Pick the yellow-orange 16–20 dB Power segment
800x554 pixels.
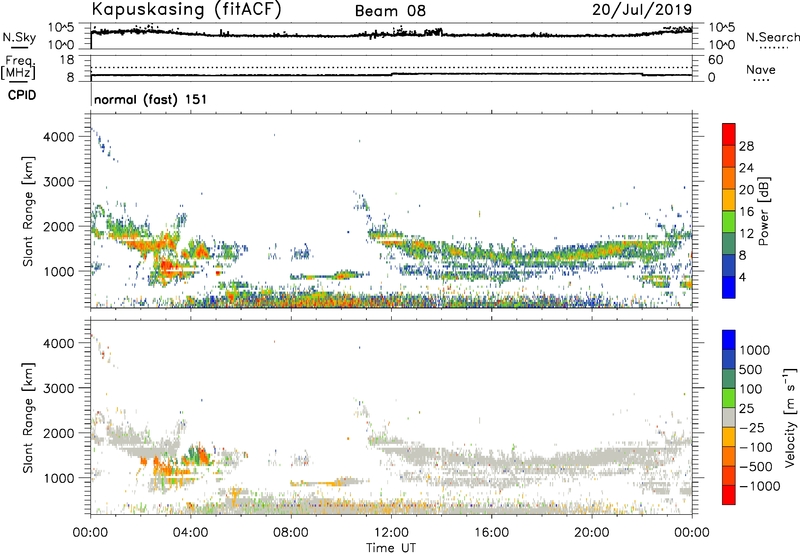coord(729,199)
